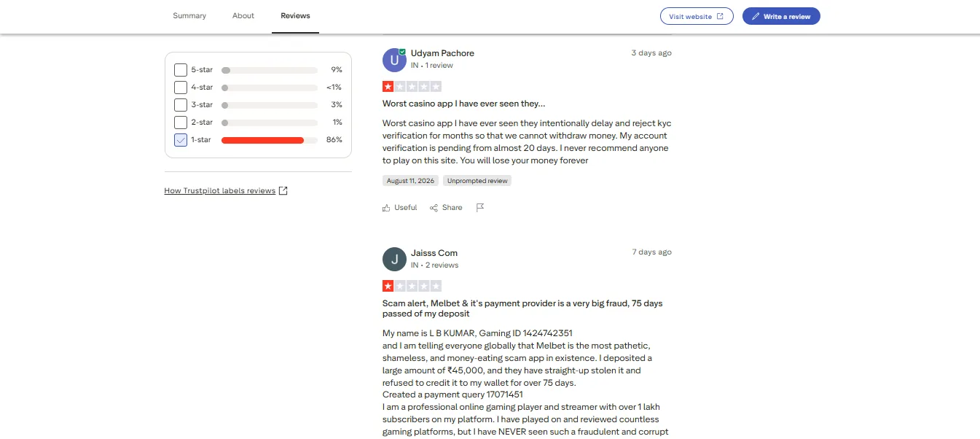Uncheck the 1-star filter checkbox
This screenshot has width=980, height=439.
point(181,140)
